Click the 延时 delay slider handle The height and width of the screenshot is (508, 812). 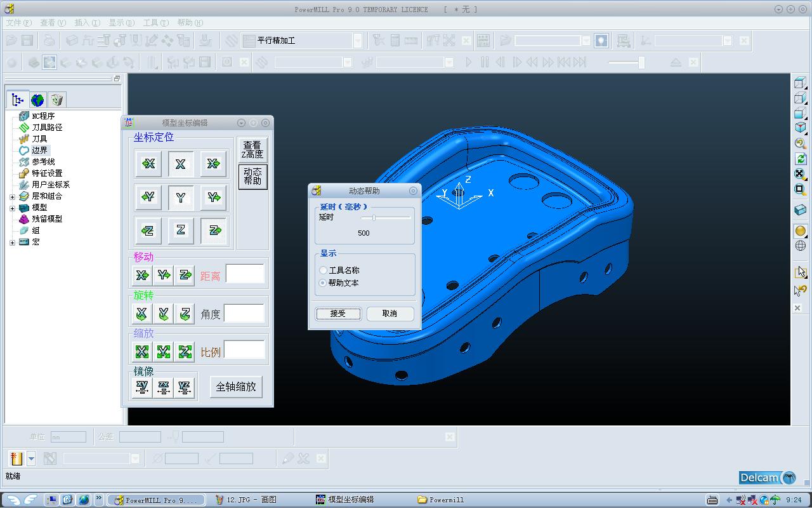coord(374,218)
